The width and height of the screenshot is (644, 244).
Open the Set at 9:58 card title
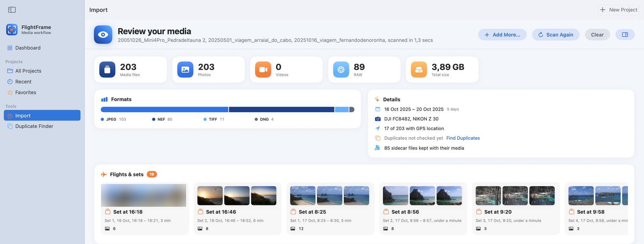pyautogui.click(x=591, y=212)
